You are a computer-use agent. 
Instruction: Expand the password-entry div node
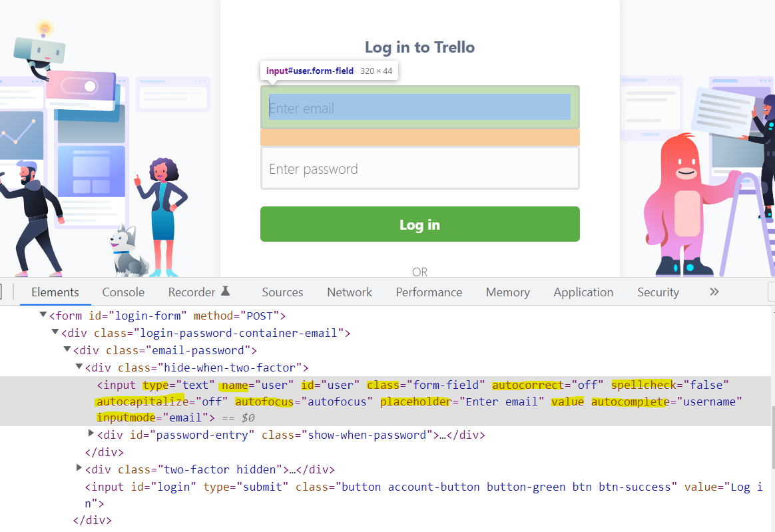pyautogui.click(x=91, y=434)
